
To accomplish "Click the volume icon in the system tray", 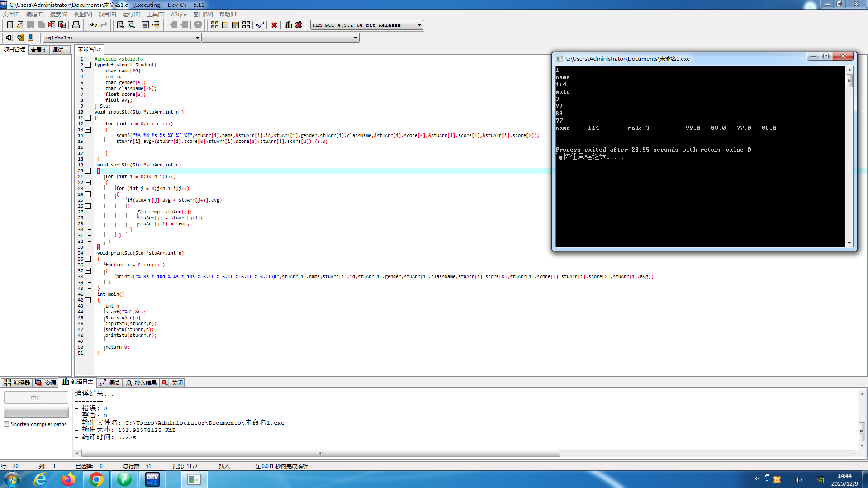I will 798,480.
